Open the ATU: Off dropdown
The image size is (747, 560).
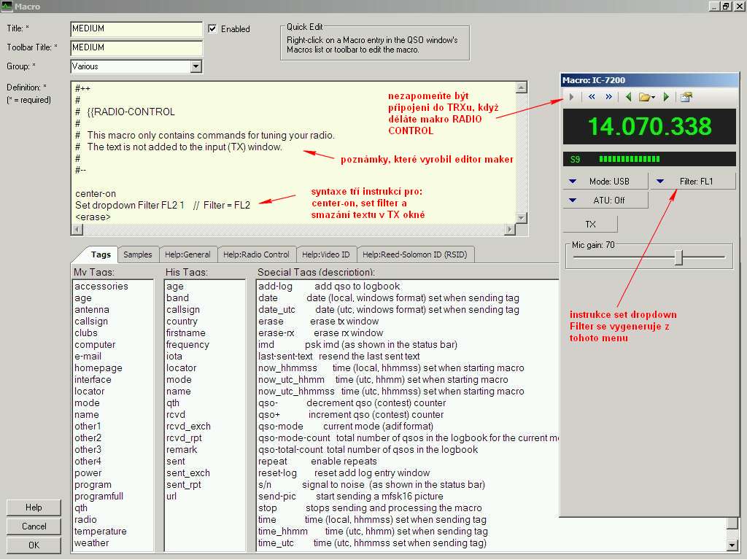[605, 200]
